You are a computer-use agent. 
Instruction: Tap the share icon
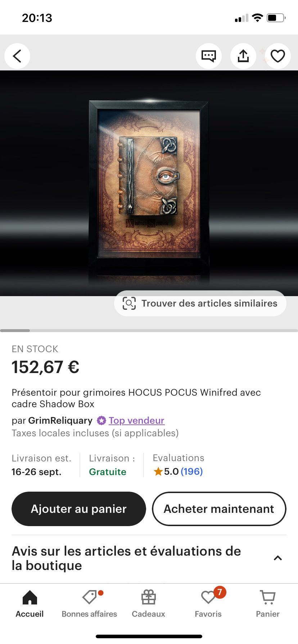[243, 56]
